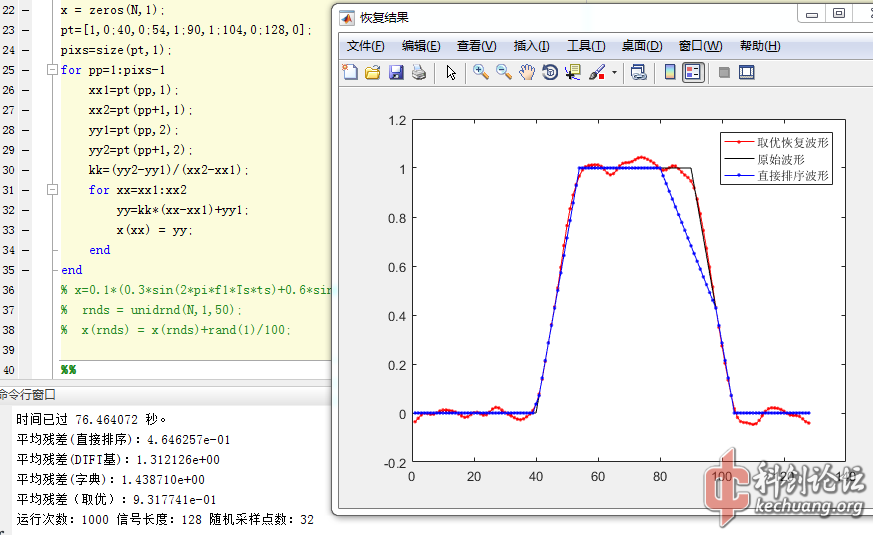Set breakpoint dash on line 33
The image size is (873, 535).
(x=26, y=230)
